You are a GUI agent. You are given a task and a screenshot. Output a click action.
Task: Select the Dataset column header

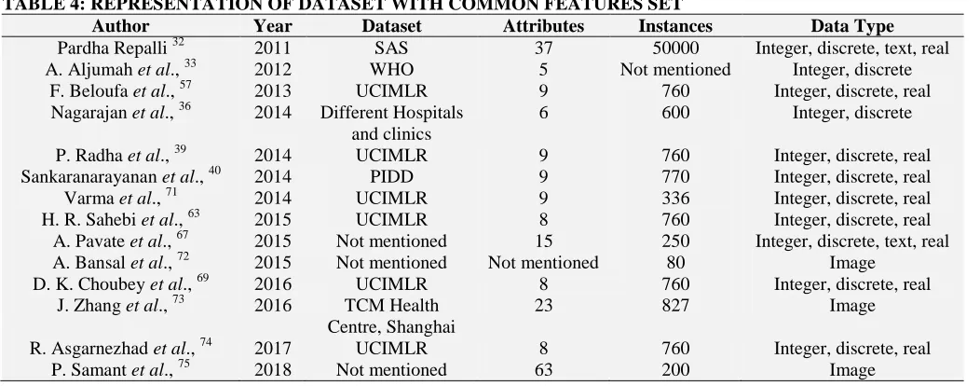click(x=391, y=26)
